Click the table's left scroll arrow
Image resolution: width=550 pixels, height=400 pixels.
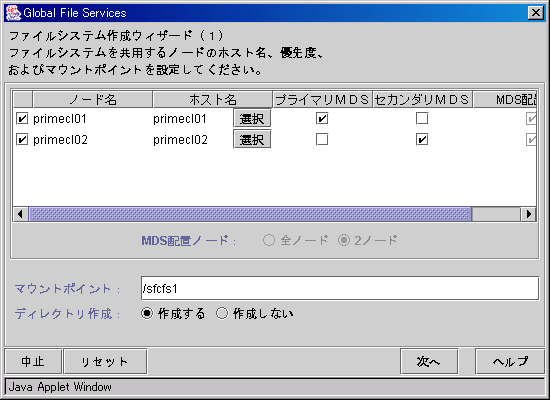pos(20,214)
